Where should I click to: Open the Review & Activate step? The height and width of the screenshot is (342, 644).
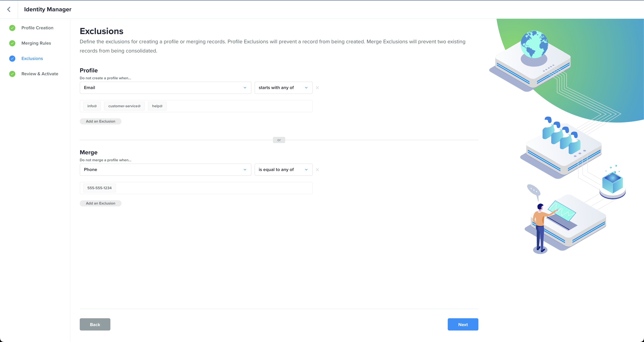tap(40, 74)
